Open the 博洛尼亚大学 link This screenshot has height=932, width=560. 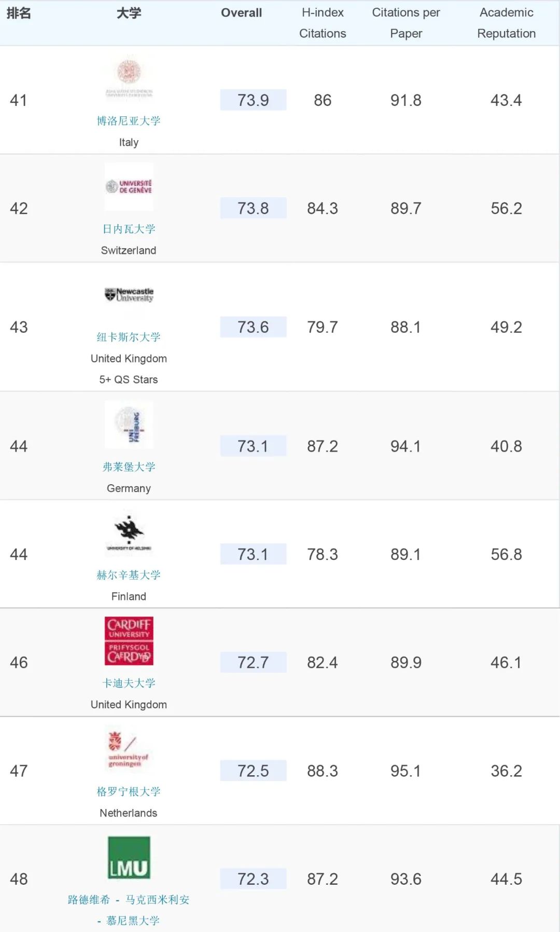point(129,121)
